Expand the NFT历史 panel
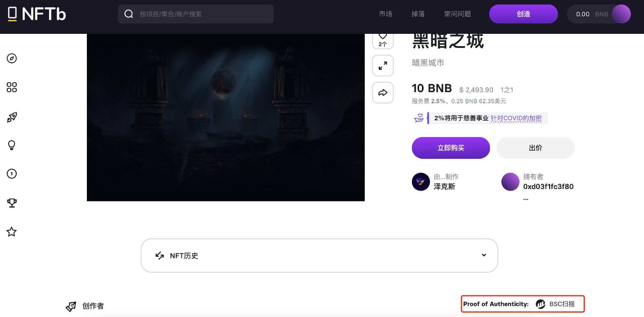Image resolution: width=644 pixels, height=317 pixels. click(x=319, y=255)
